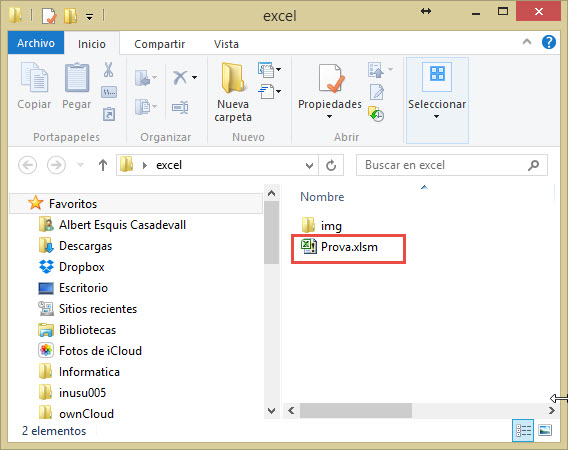Open the Compartir ribbon tab
The image size is (568, 450).
click(x=159, y=44)
